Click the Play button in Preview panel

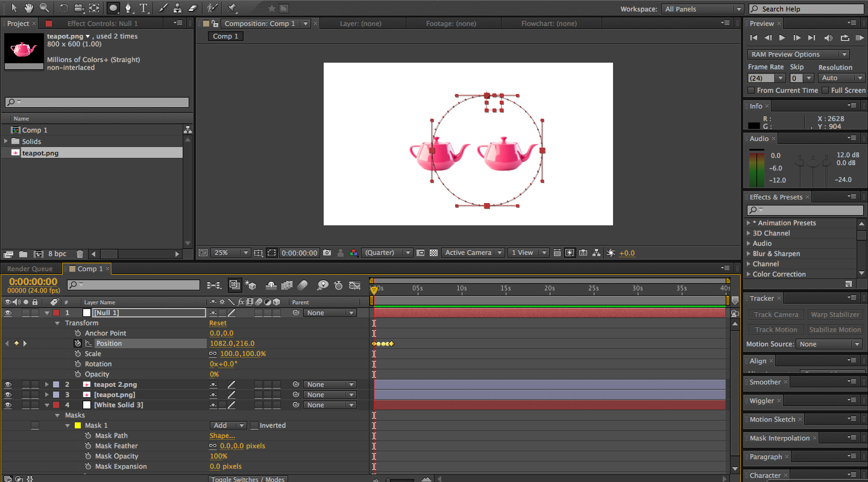click(x=782, y=37)
